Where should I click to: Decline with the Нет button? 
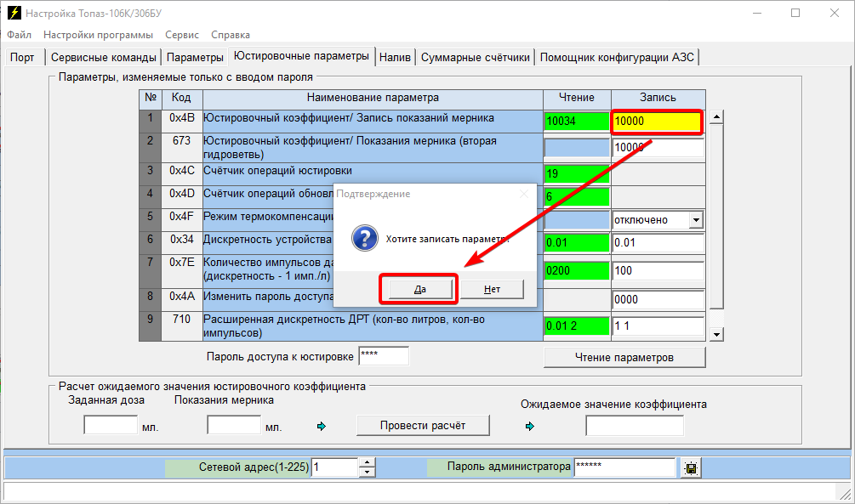pos(492,289)
